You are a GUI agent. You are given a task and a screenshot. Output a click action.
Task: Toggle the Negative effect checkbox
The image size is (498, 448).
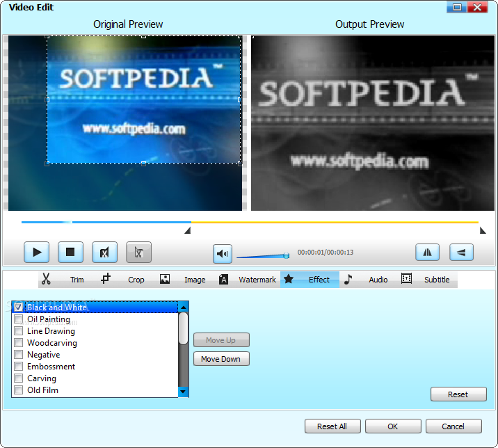click(x=18, y=354)
